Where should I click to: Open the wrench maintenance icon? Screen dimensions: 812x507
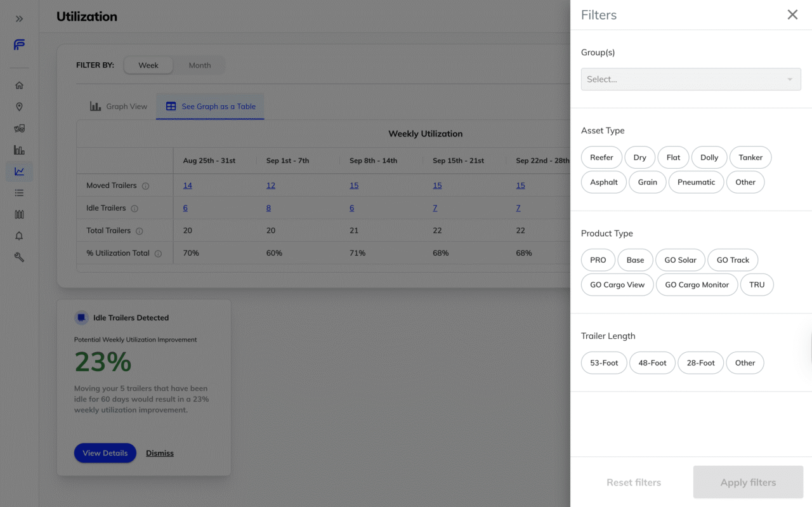click(19, 257)
